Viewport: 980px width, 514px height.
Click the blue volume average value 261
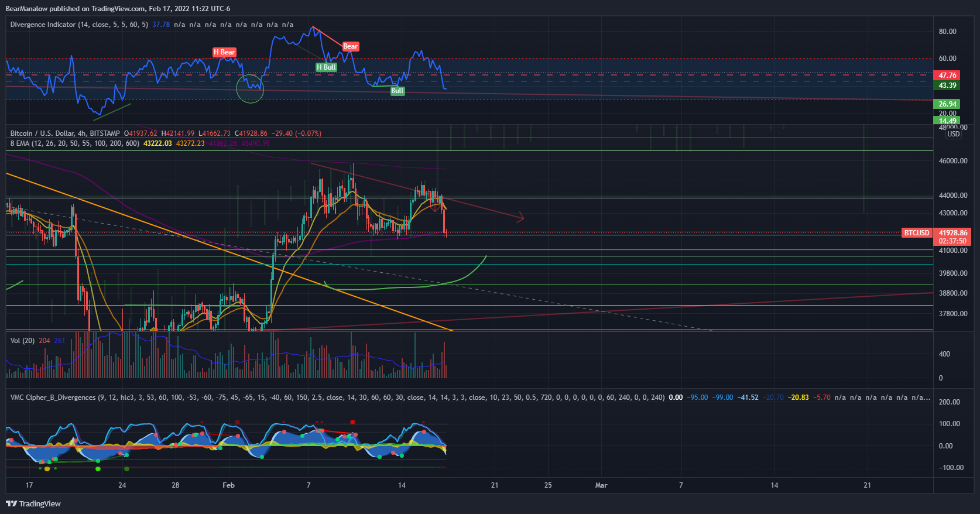(60, 341)
